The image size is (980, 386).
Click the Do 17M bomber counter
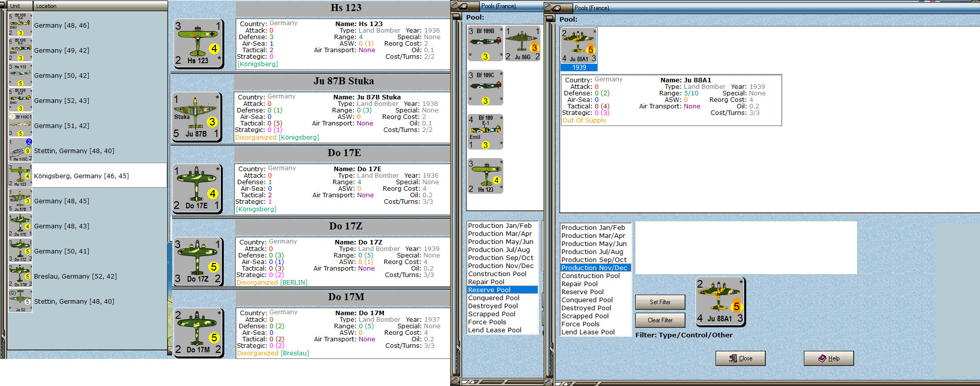click(198, 333)
